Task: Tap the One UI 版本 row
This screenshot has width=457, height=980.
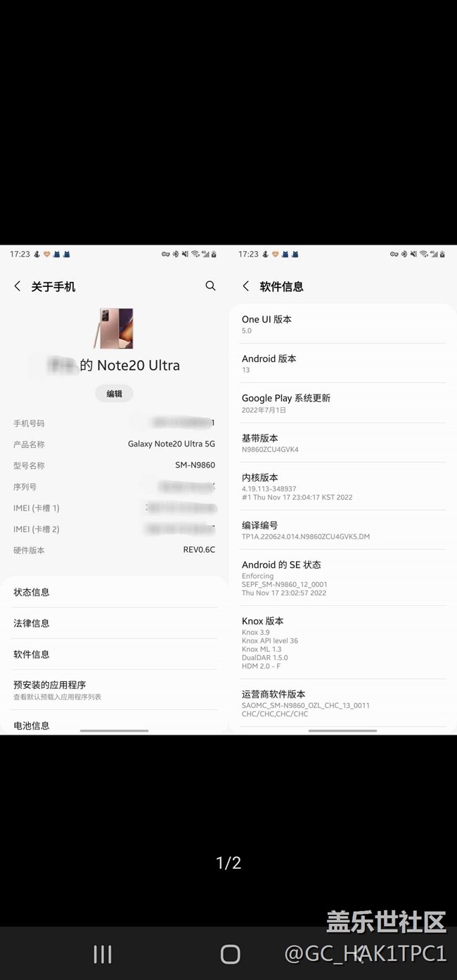Action: tap(343, 324)
